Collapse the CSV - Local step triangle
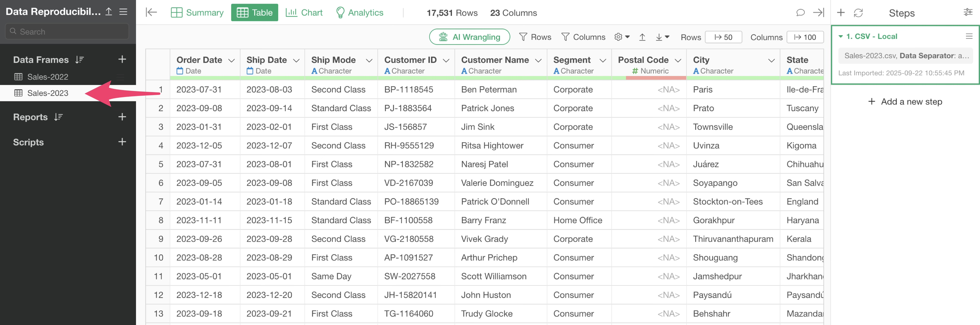 [840, 36]
